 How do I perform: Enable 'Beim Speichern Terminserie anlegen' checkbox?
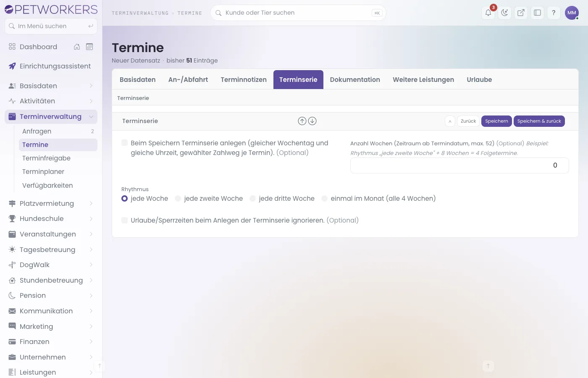pos(124,143)
